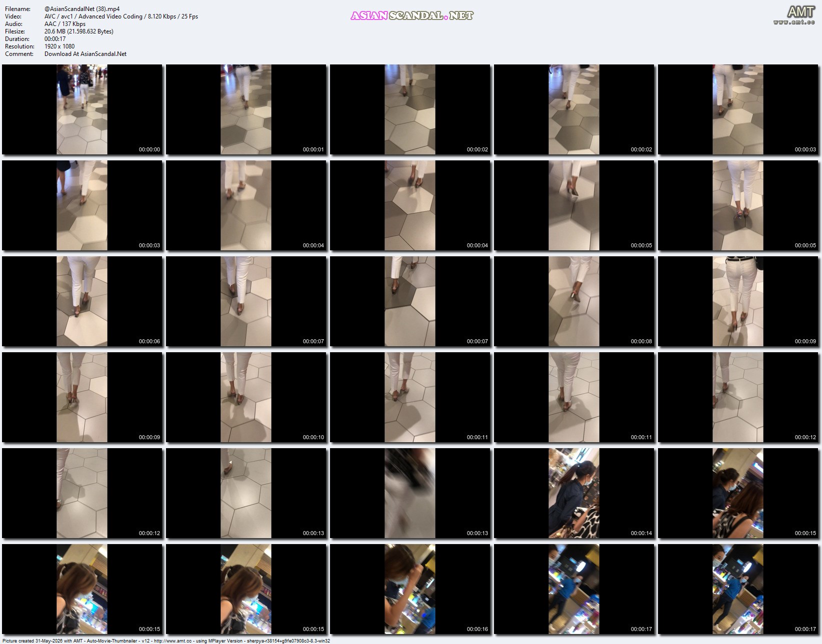Open the thumbnail stamped 00:00:01
Viewport: 822px width, 644px height.
pos(246,109)
